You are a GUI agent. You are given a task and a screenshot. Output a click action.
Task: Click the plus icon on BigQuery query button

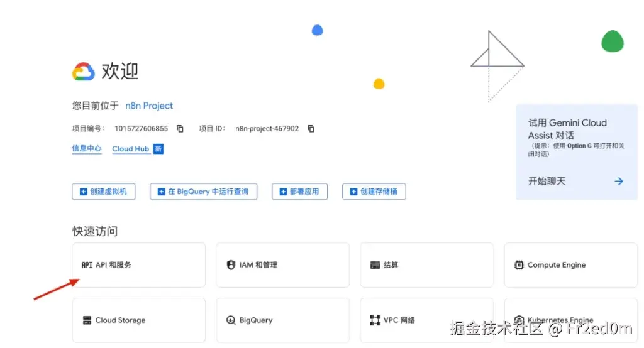[x=162, y=192]
